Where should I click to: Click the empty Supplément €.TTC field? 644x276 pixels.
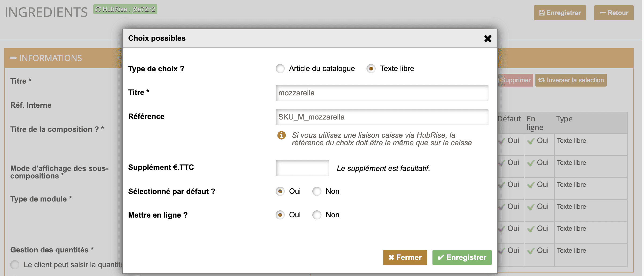pos(302,167)
